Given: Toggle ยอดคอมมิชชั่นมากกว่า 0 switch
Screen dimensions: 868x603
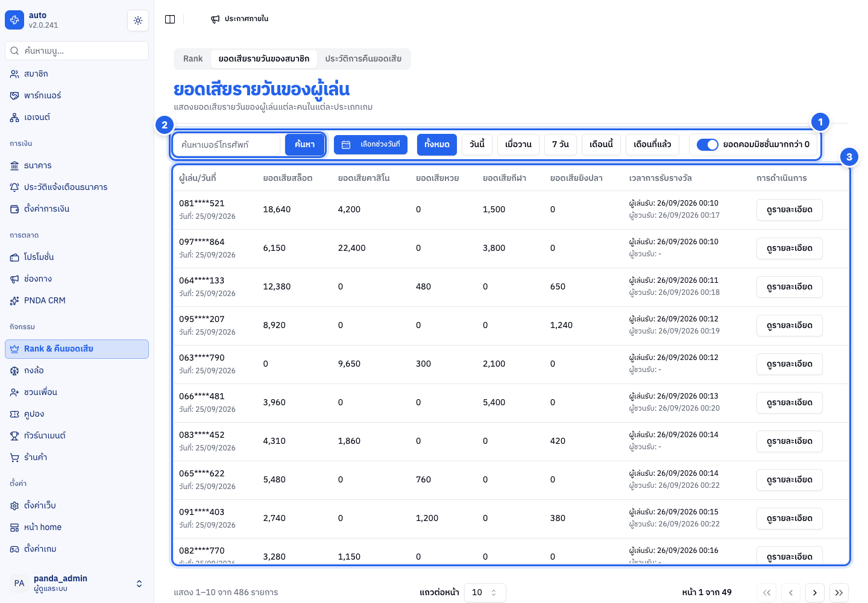Looking at the screenshot, I should (708, 145).
